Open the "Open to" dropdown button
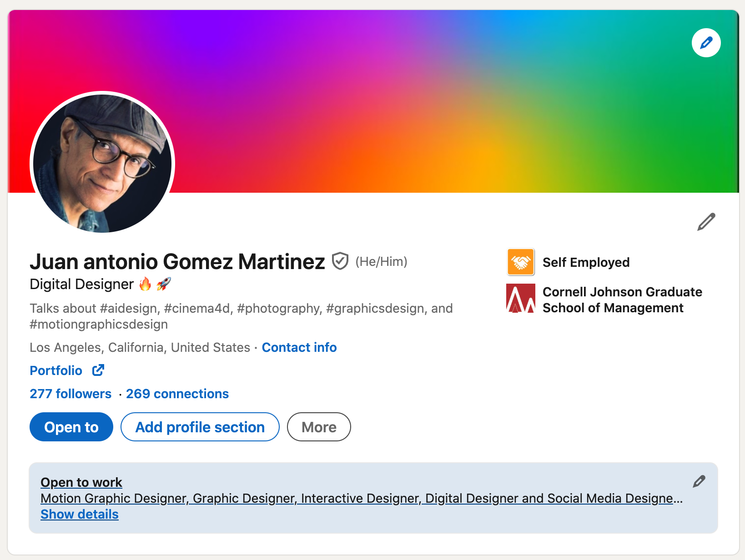The width and height of the screenshot is (745, 560). tap(71, 427)
